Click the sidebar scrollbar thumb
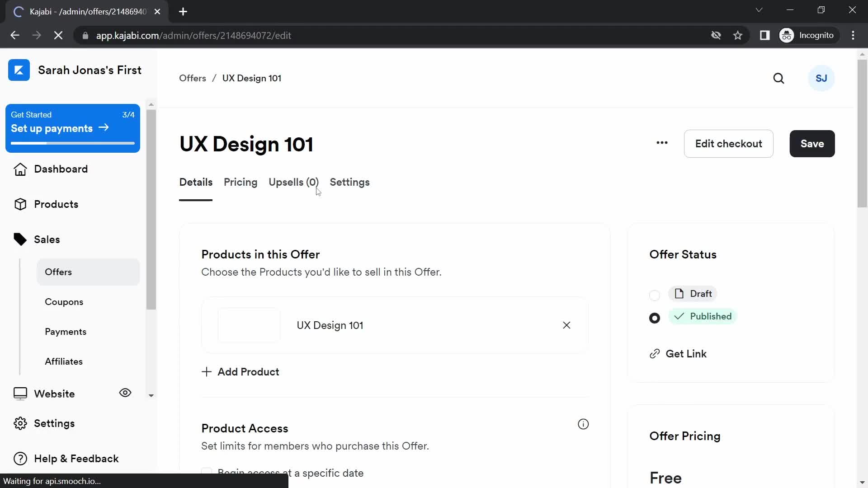The height and width of the screenshot is (488, 868). (x=151, y=210)
